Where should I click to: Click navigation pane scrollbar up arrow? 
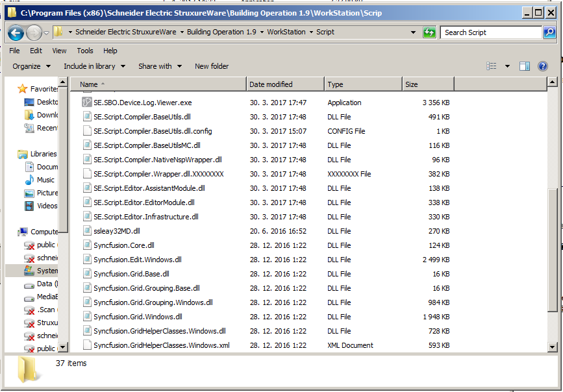[x=63, y=82]
